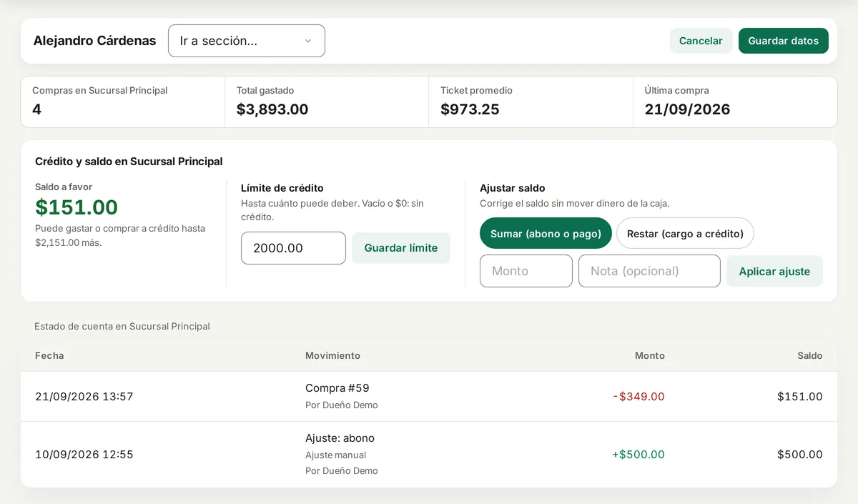Click the Fecha column header

point(49,355)
